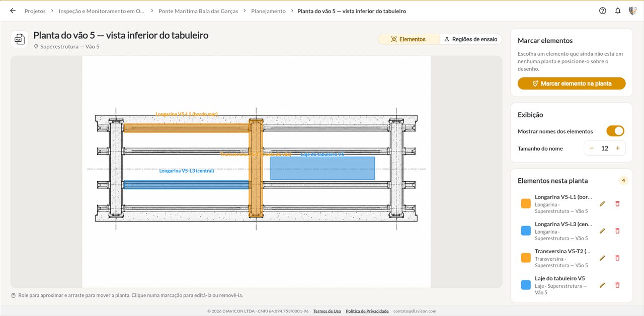644x316 pixels.
Task: Click the PDF file icon beside the title
Action: pyautogui.click(x=19, y=39)
